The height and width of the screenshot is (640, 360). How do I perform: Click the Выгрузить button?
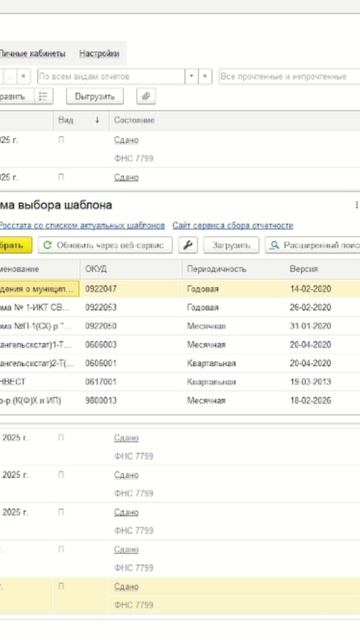tap(95, 97)
